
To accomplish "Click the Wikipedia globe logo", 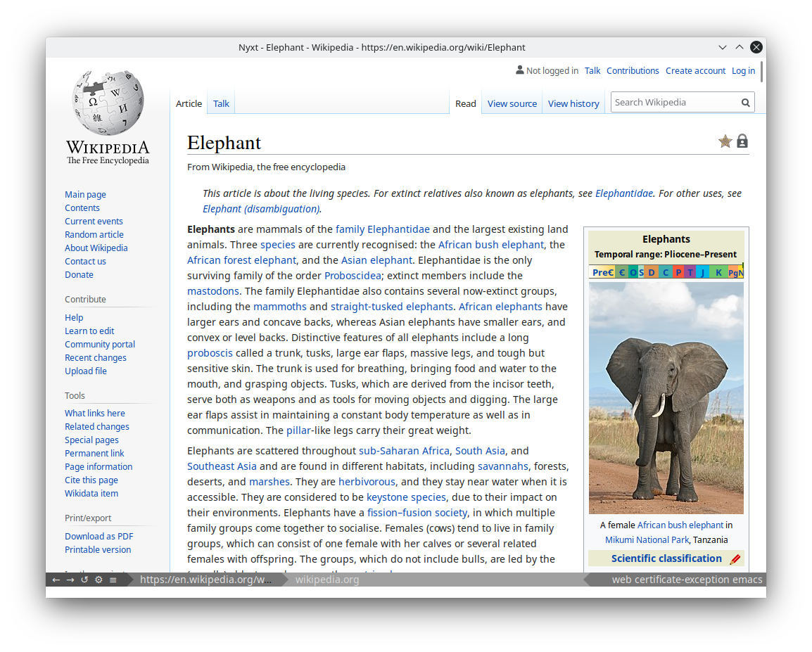I will point(108,103).
